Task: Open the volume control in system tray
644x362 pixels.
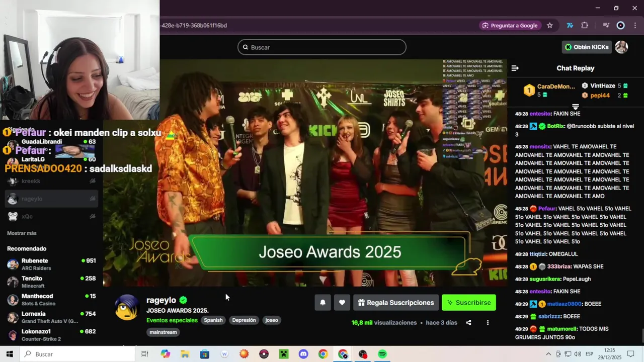Action: pos(577,354)
